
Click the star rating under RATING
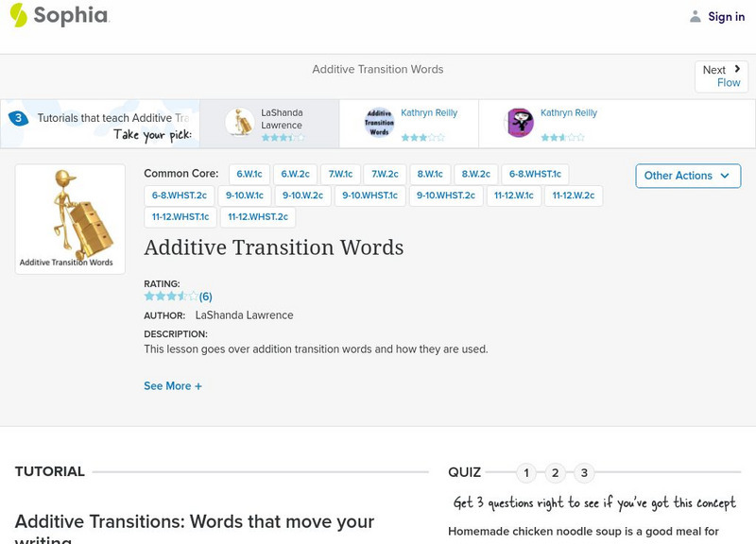click(171, 296)
